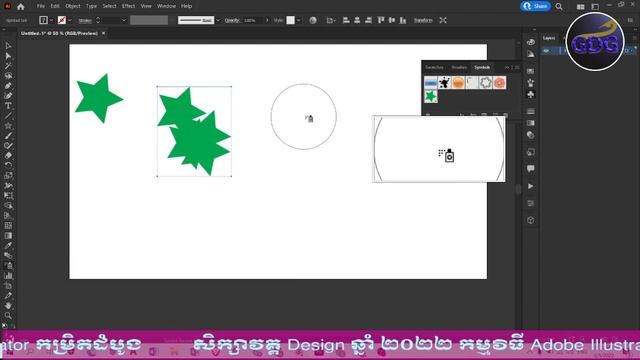The height and width of the screenshot is (360, 640).
Task: Select the Gradient tool
Action: [8, 236]
